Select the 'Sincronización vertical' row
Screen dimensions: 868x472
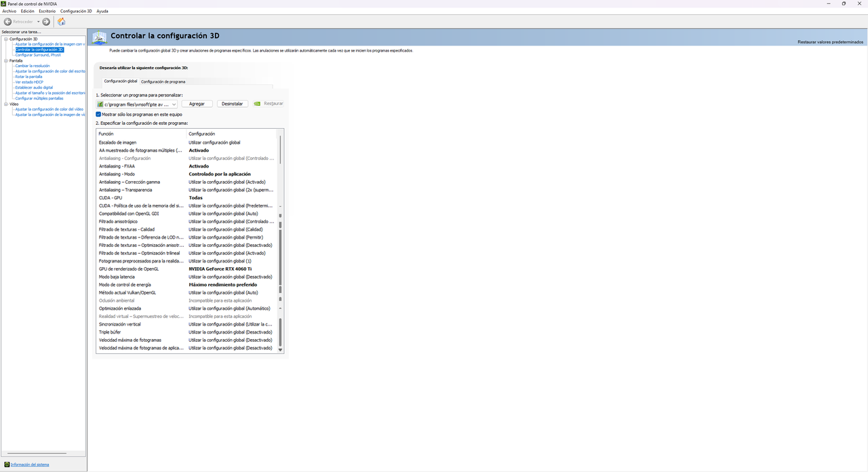pos(186,324)
